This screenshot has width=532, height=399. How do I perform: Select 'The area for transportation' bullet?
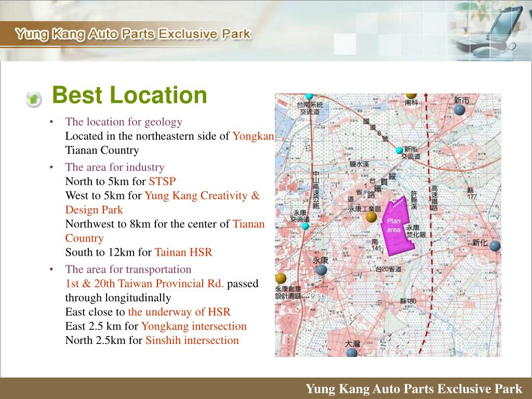(x=128, y=270)
